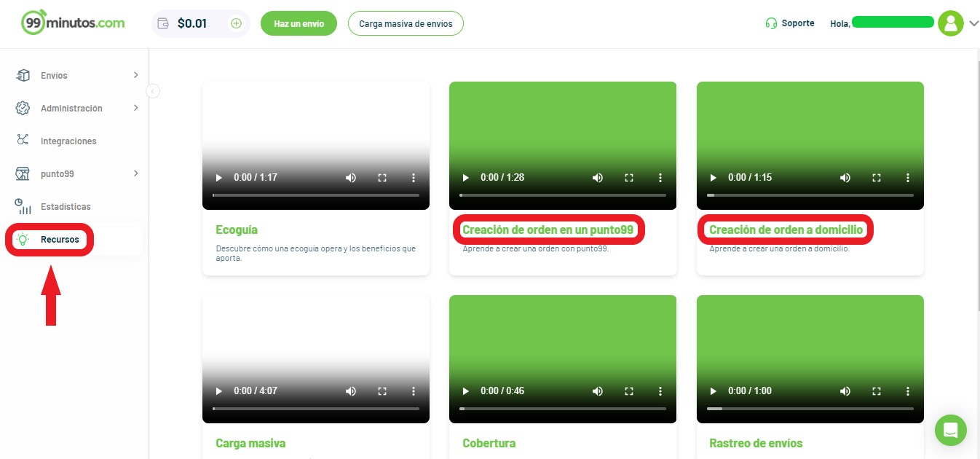Mute the Rastreo de envíos 1:00 video
Viewport: 980px width, 459px height.
pos(845,391)
